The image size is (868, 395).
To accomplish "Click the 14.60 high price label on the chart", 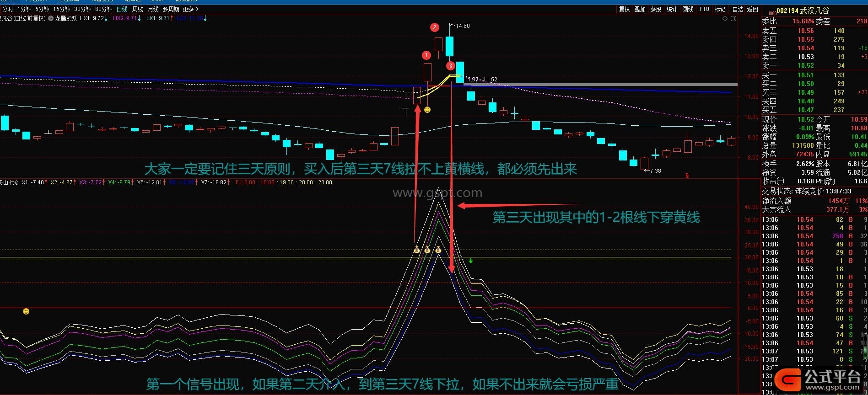I will [463, 26].
